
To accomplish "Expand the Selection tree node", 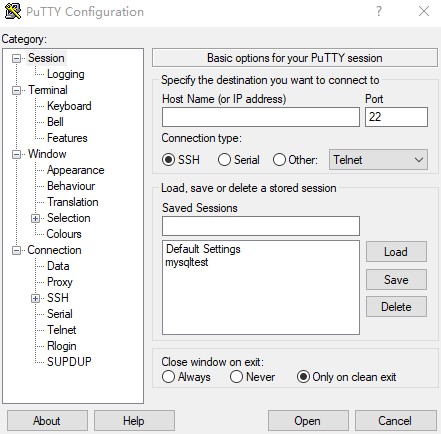I will tap(35, 218).
